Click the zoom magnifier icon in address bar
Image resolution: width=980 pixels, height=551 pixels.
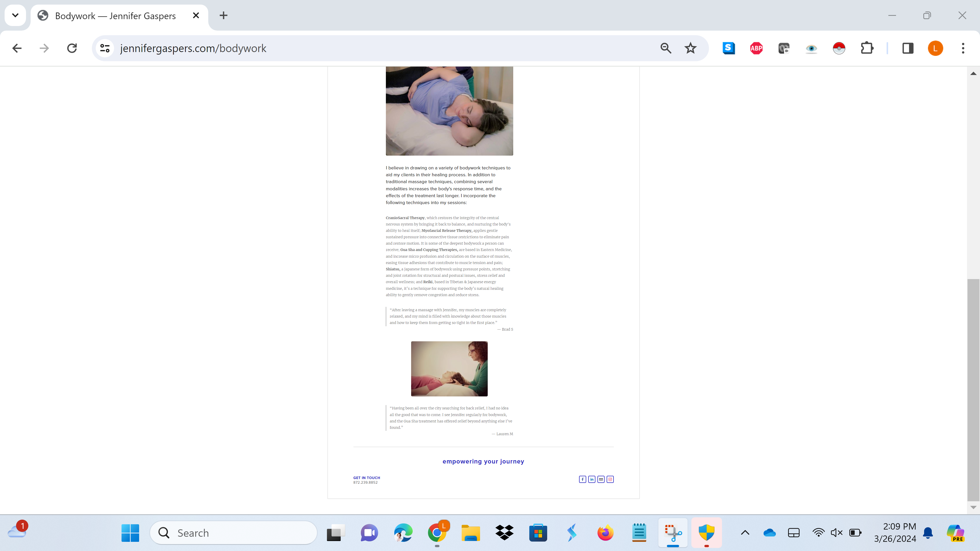[666, 48]
